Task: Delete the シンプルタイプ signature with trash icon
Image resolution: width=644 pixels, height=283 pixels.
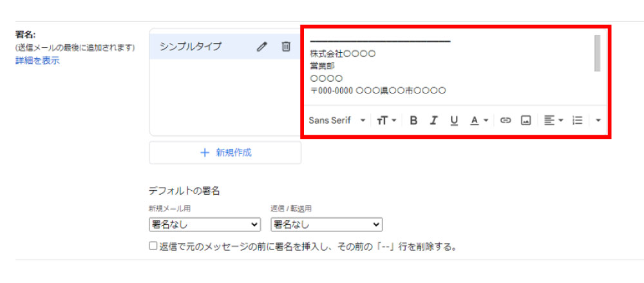Action: (x=286, y=46)
